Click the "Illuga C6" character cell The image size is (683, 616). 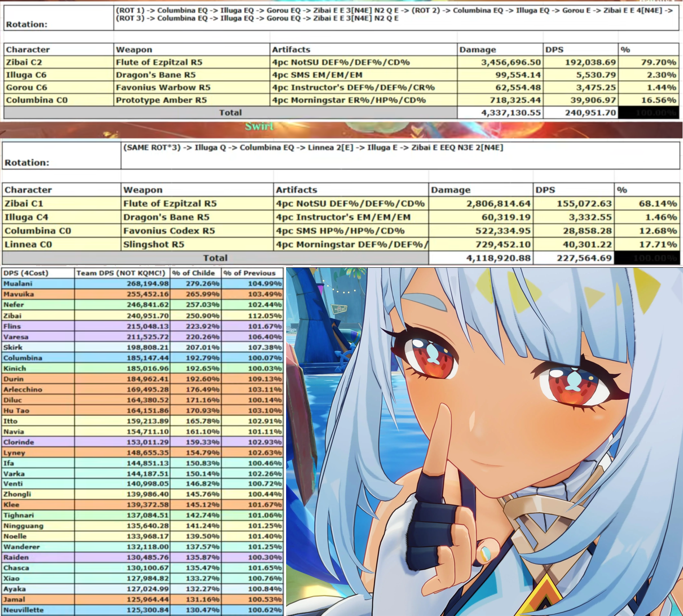point(59,75)
